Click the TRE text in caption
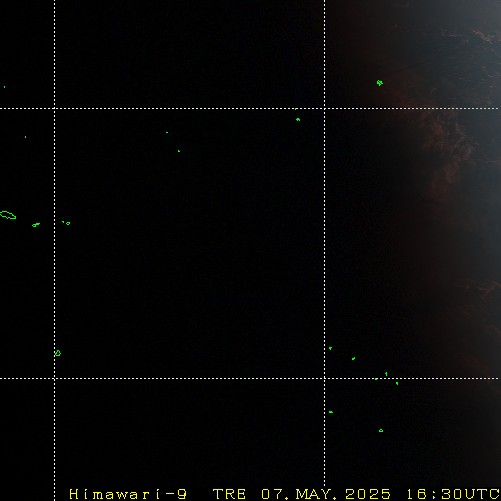The image size is (501, 501). click(229, 494)
